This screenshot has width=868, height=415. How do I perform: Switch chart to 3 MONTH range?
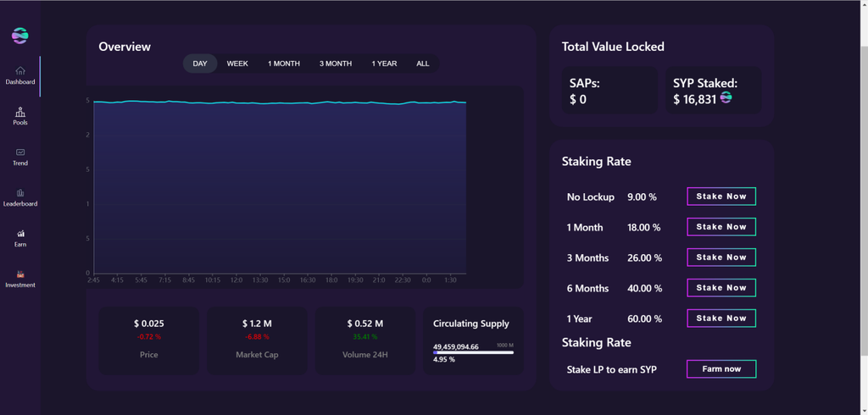click(336, 64)
